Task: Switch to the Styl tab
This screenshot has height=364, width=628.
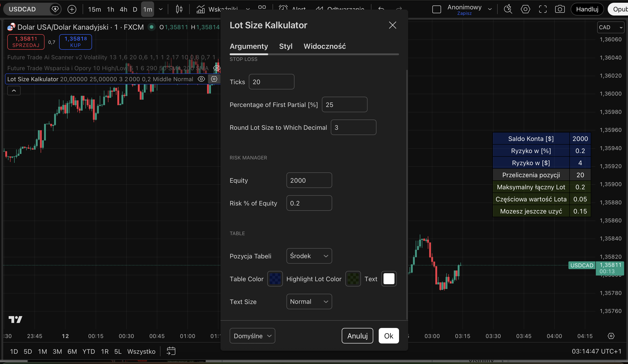Action: coord(286,46)
